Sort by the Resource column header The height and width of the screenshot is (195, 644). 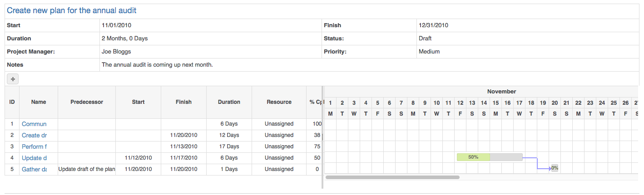[x=279, y=102]
